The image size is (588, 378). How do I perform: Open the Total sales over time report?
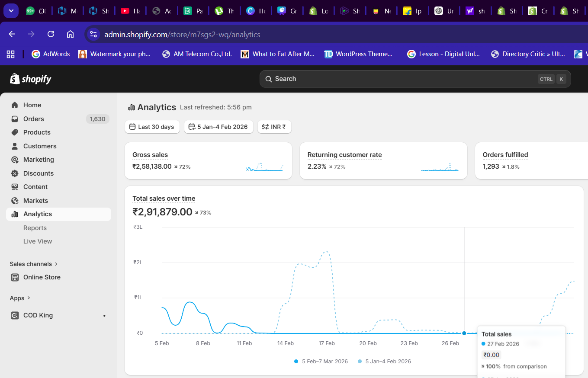point(164,199)
